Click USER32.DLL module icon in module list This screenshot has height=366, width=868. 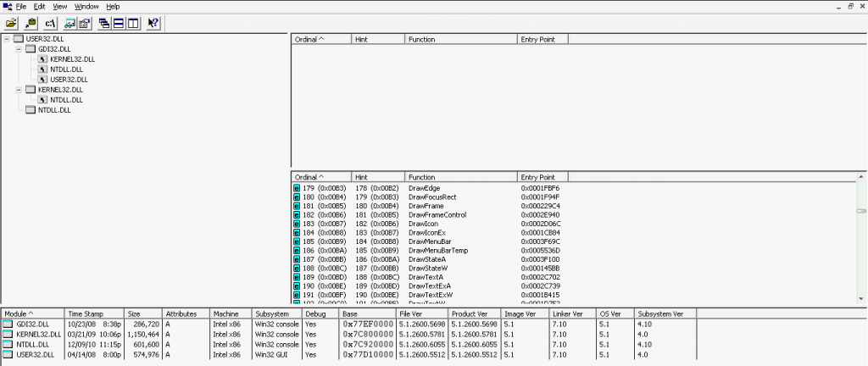[8, 354]
